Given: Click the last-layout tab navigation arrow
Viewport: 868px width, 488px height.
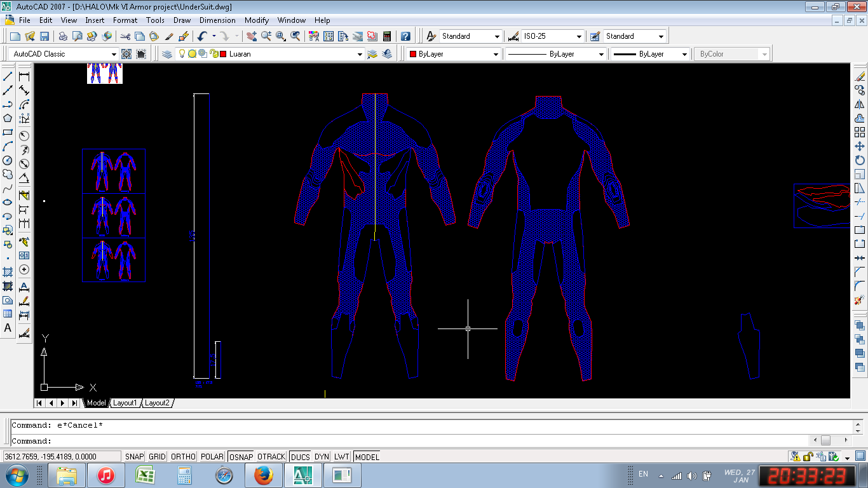Looking at the screenshot, I should [74, 403].
